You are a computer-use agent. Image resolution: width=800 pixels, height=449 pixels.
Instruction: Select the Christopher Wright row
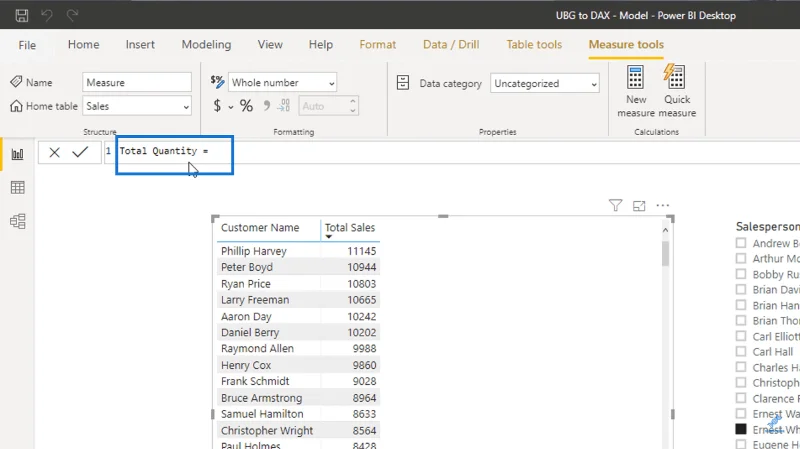point(298,430)
